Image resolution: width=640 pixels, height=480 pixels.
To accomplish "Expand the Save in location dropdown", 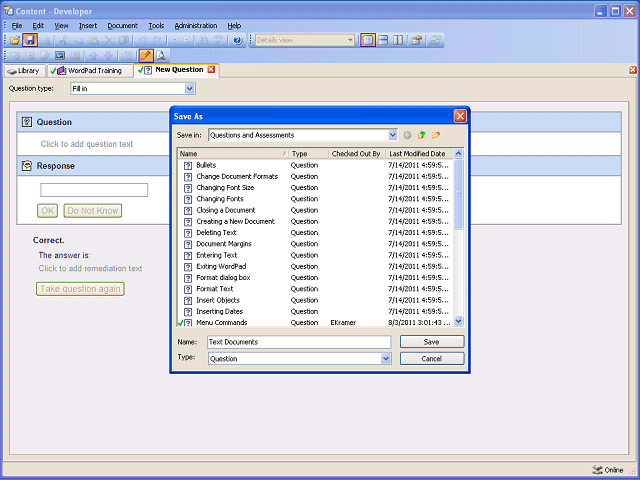I will point(392,135).
